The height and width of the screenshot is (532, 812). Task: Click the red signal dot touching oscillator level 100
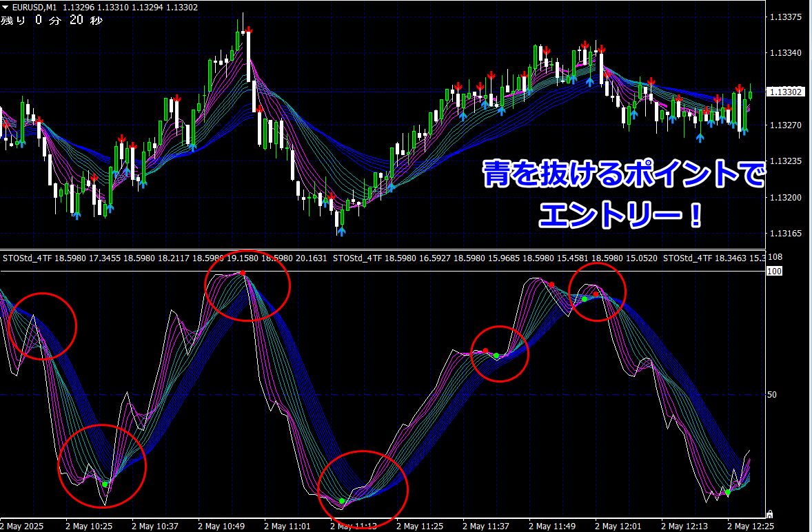tap(243, 273)
